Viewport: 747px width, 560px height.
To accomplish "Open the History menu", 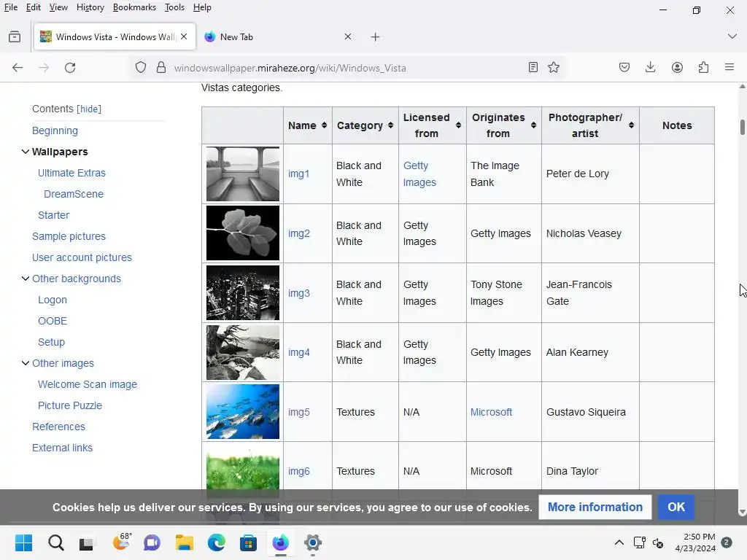I will (90, 7).
